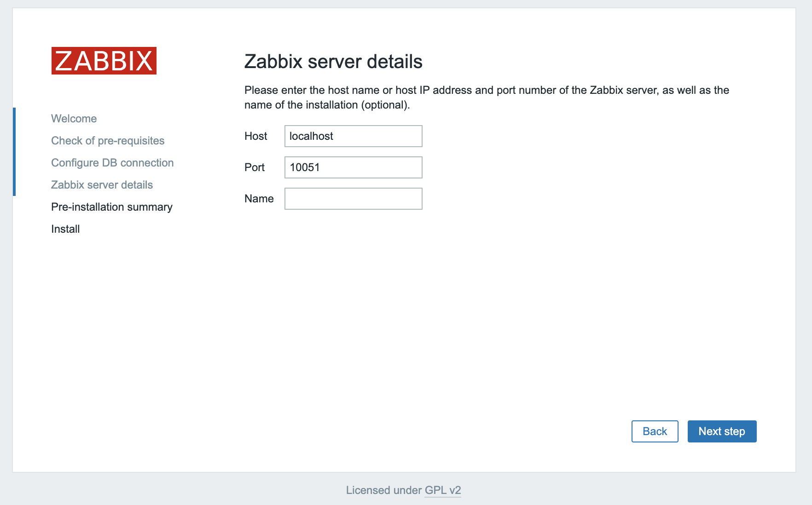Focus the Host input field
This screenshot has height=505, width=812.
point(353,136)
